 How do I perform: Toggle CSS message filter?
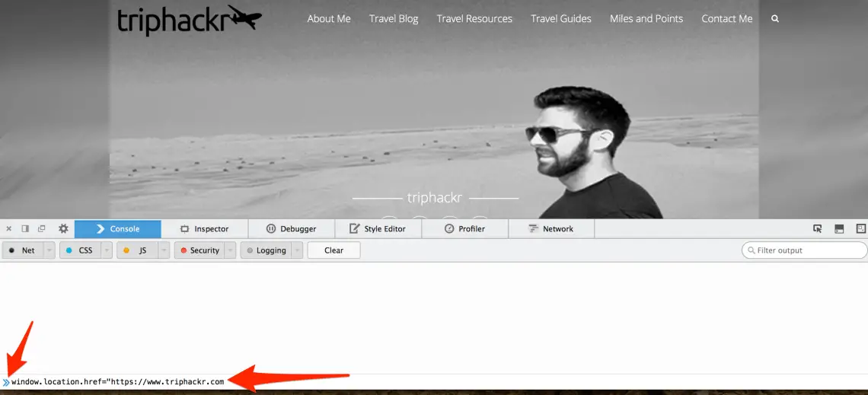[x=80, y=250]
